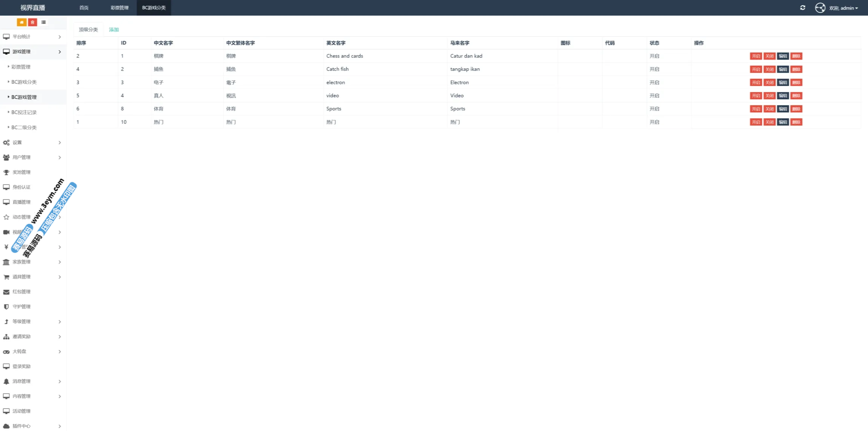Click the refresh icon in top bar
Screen dimensions: 868x431
point(802,8)
